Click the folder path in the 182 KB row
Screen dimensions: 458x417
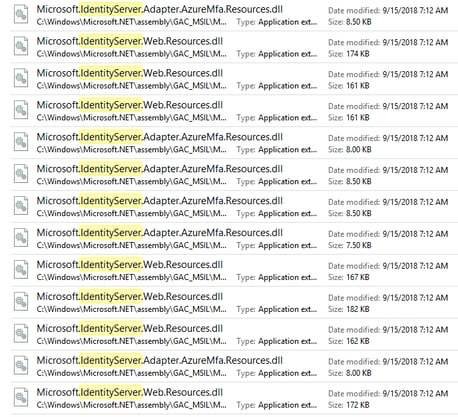(x=132, y=310)
